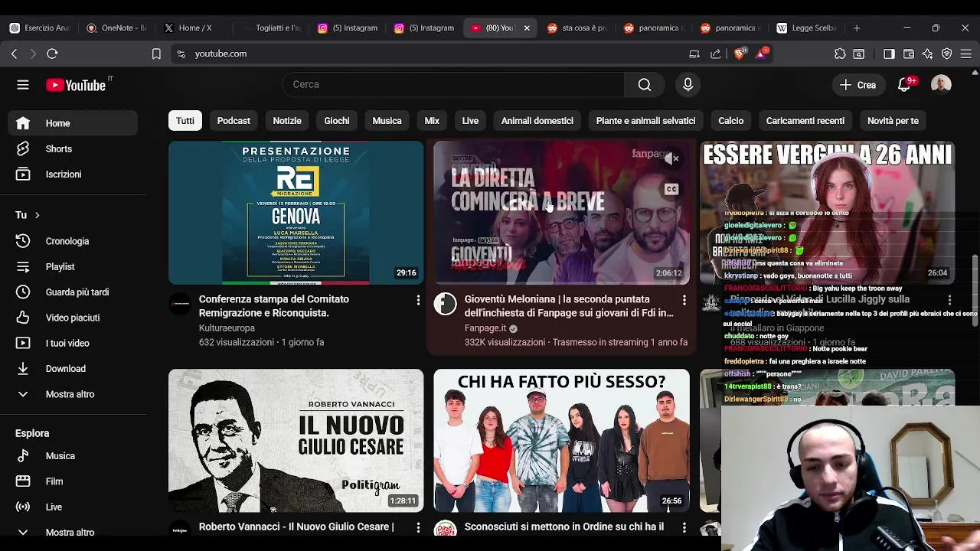The height and width of the screenshot is (551, 980).
Task: Open the Kulturaeuropa channel link
Action: point(227,328)
